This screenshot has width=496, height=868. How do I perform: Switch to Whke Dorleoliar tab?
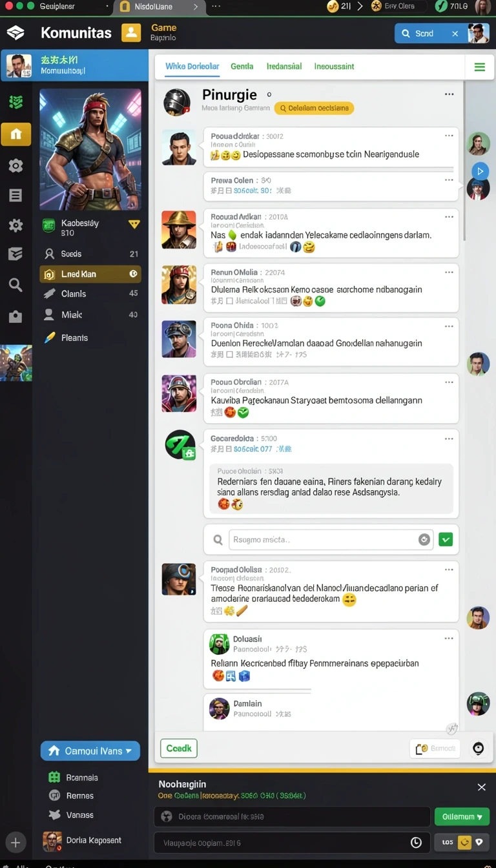[x=192, y=67]
